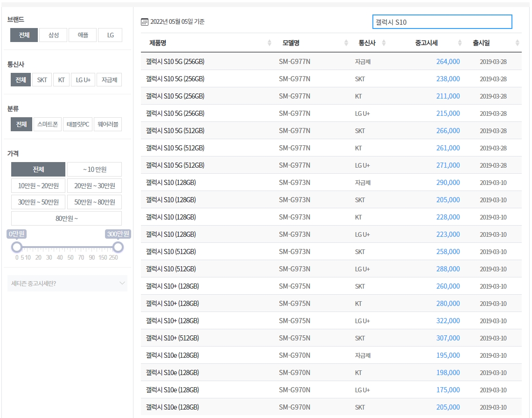
Task: Filter category by 웨어러블
Action: pyautogui.click(x=108, y=124)
